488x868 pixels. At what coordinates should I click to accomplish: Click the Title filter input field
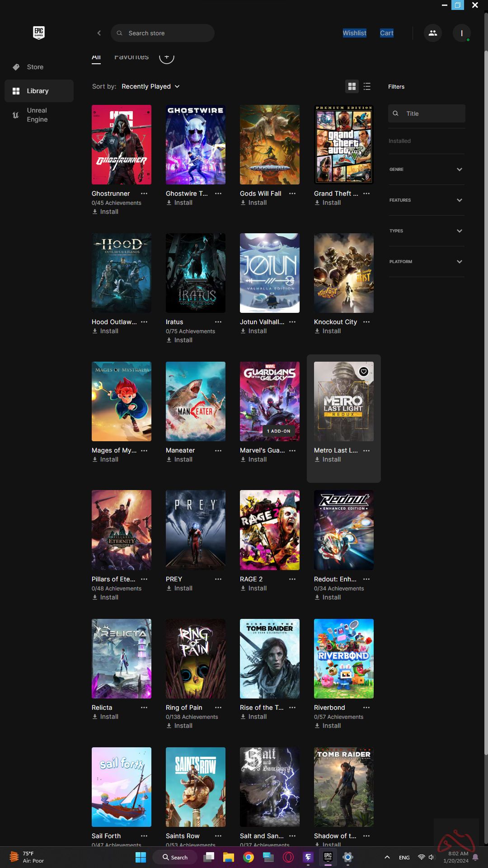432,113
